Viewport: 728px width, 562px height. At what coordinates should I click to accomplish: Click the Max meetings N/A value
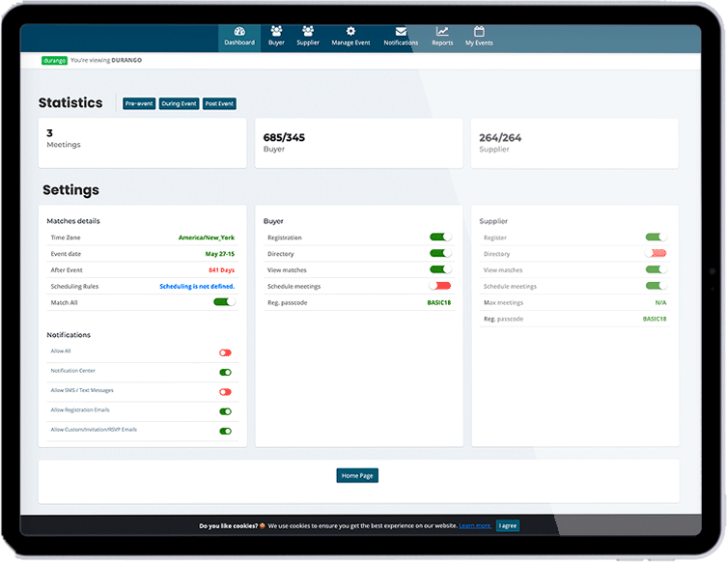point(660,302)
